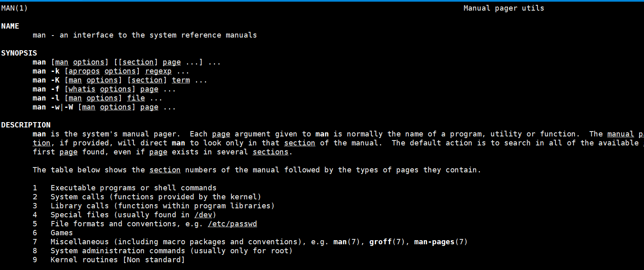
Task: Click the 'Manual pager utils' header text
Action: [x=504, y=8]
